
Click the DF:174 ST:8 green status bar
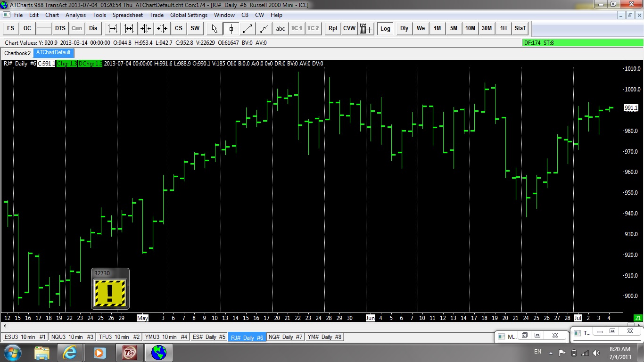pyautogui.click(x=582, y=43)
